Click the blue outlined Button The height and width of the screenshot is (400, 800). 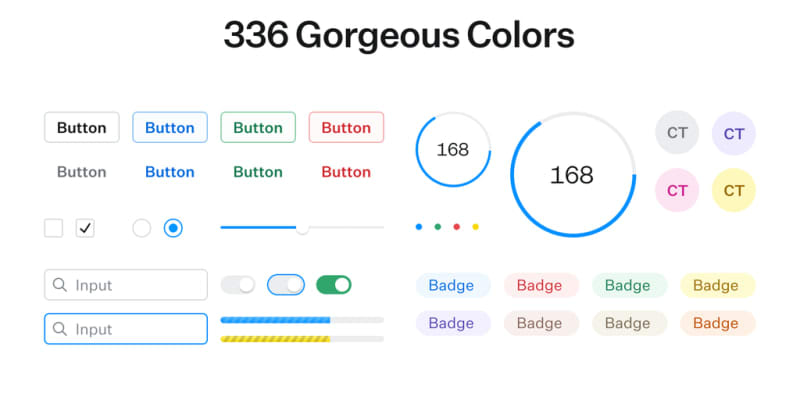[x=170, y=128]
